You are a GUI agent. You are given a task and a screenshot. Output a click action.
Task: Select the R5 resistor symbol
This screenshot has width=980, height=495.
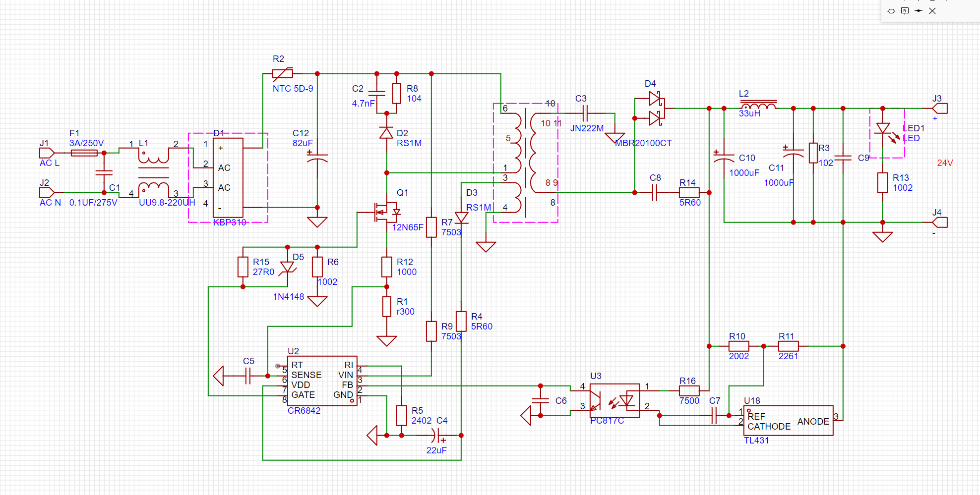402,415
